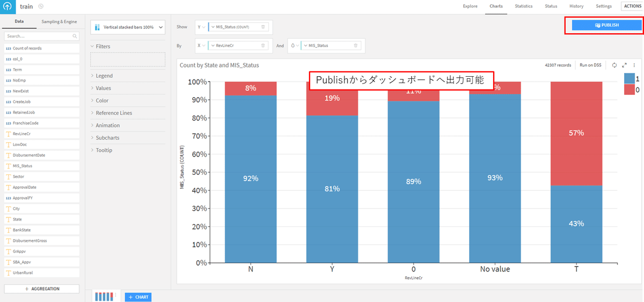The width and height of the screenshot is (644, 302).
Task: Open the MIS_Status color dimension options dropdown
Action: click(306, 46)
